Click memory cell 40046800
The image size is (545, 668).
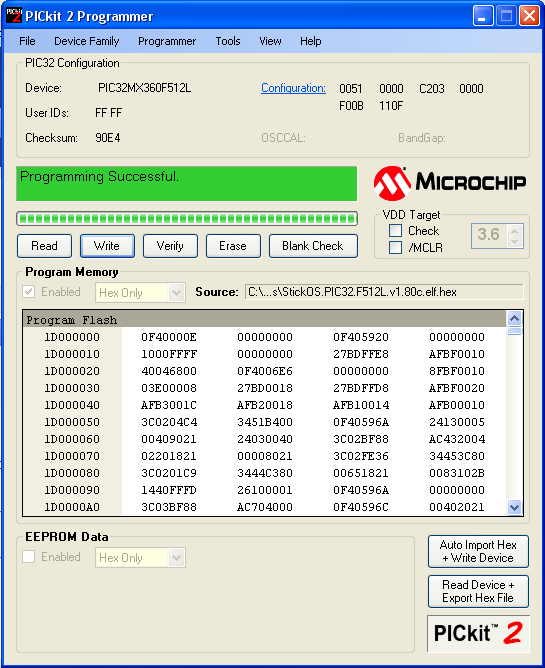[169, 371]
